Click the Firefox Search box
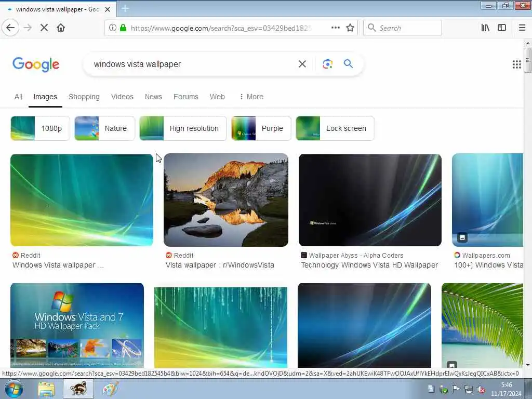The height and width of the screenshot is (399, 532). (403, 28)
